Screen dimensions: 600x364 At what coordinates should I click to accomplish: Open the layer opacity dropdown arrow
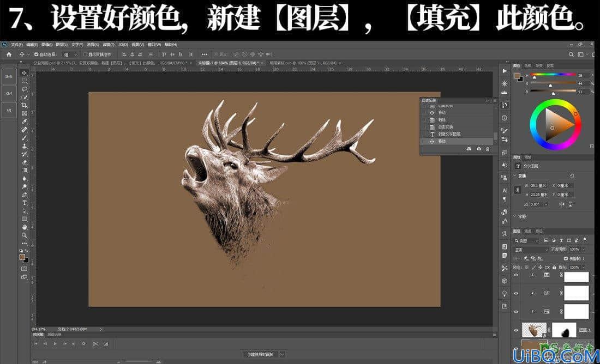(583, 249)
